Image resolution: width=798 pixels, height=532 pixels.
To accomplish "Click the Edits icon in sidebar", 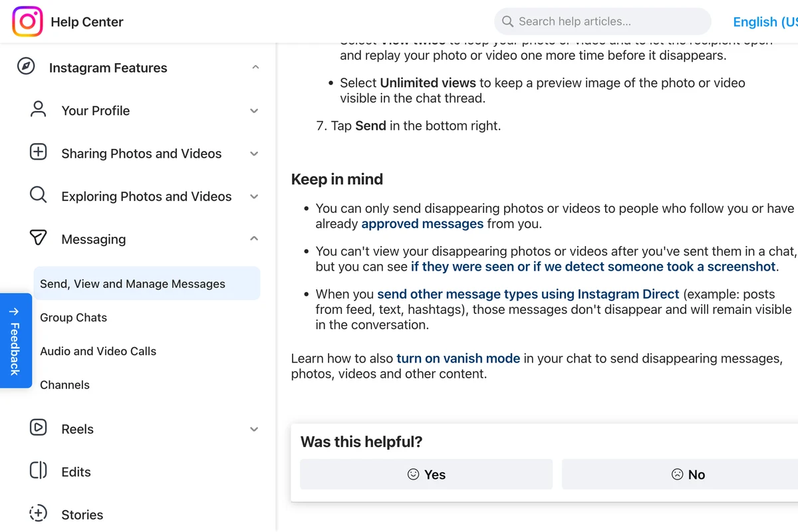I will point(39,471).
